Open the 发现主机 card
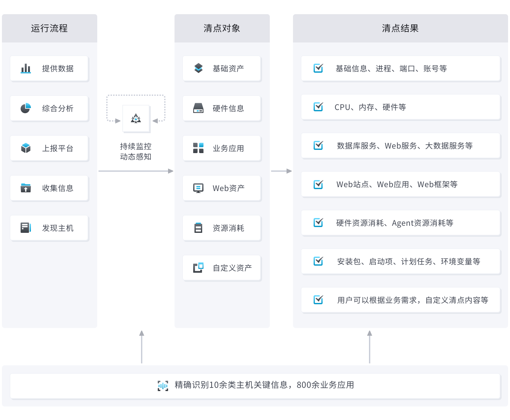 pos(49,228)
